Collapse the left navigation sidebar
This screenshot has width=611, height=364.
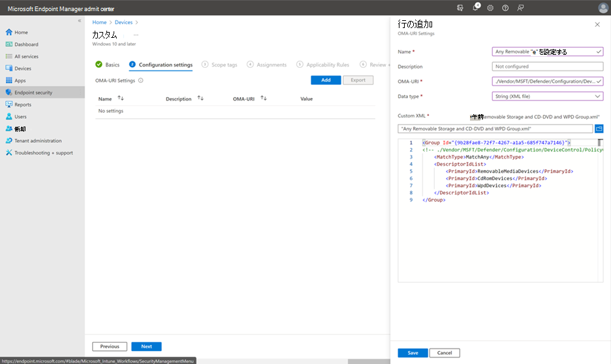coord(80,21)
